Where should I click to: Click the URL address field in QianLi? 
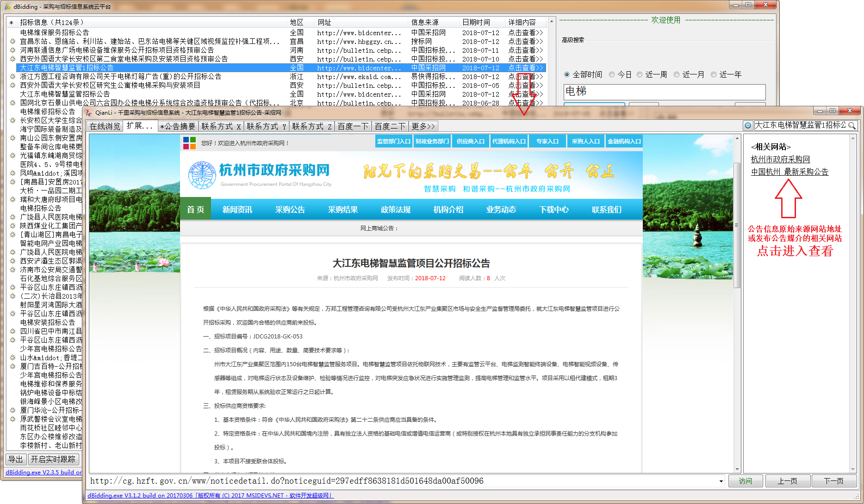(403, 481)
